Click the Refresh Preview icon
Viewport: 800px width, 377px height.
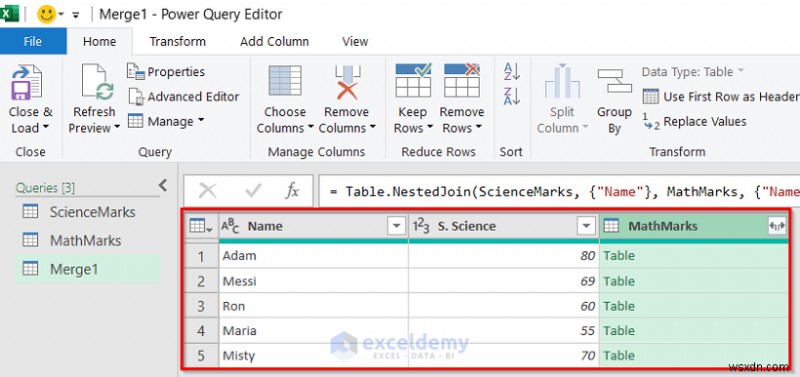pyautogui.click(x=97, y=83)
